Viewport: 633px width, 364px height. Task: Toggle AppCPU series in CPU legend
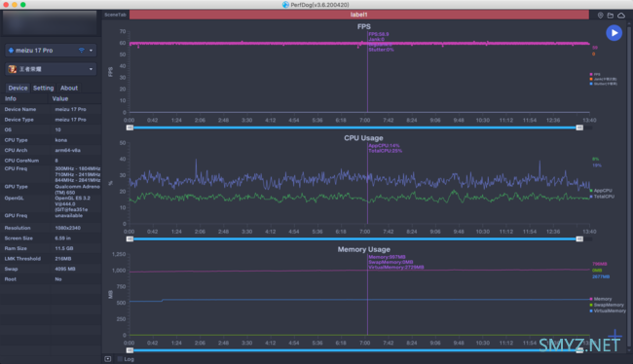pyautogui.click(x=601, y=191)
